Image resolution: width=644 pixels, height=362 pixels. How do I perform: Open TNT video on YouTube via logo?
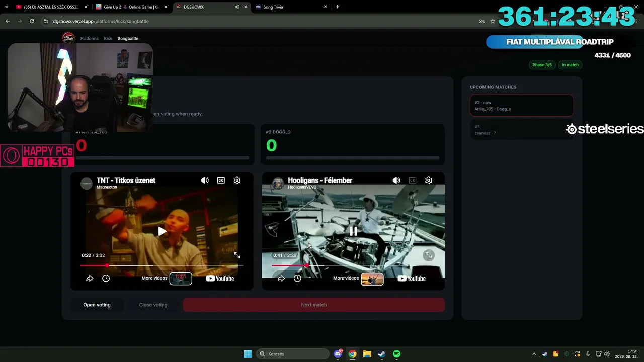click(x=220, y=278)
